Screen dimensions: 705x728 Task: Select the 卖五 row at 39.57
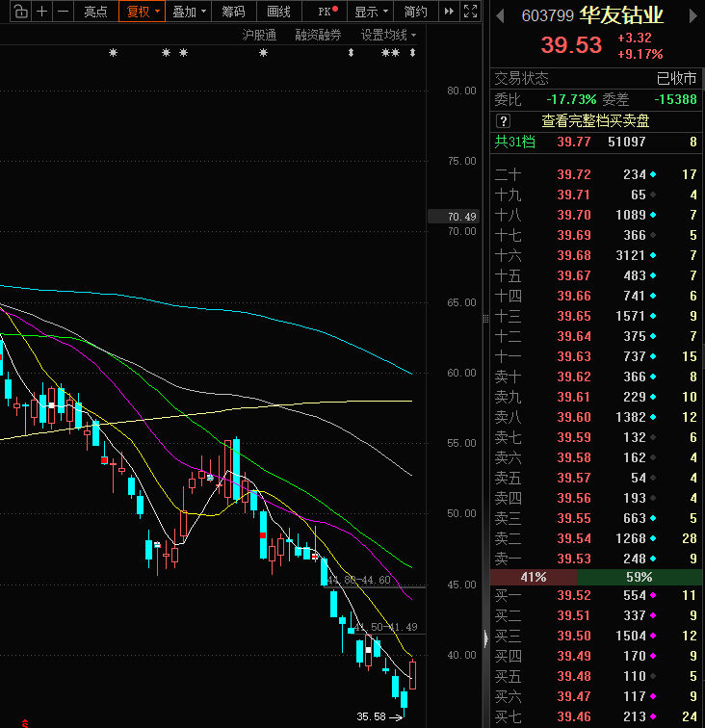pos(596,478)
